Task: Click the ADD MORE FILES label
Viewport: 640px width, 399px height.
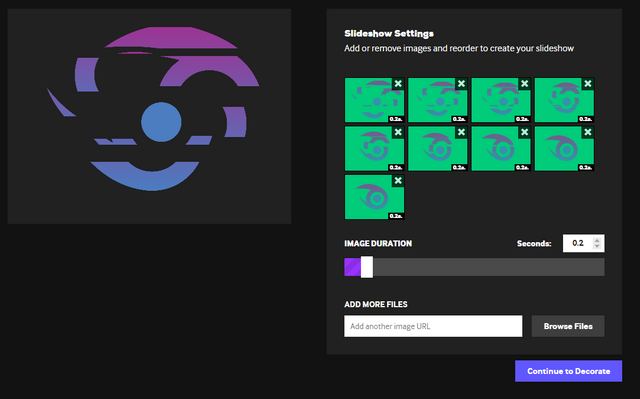Action: click(x=376, y=304)
